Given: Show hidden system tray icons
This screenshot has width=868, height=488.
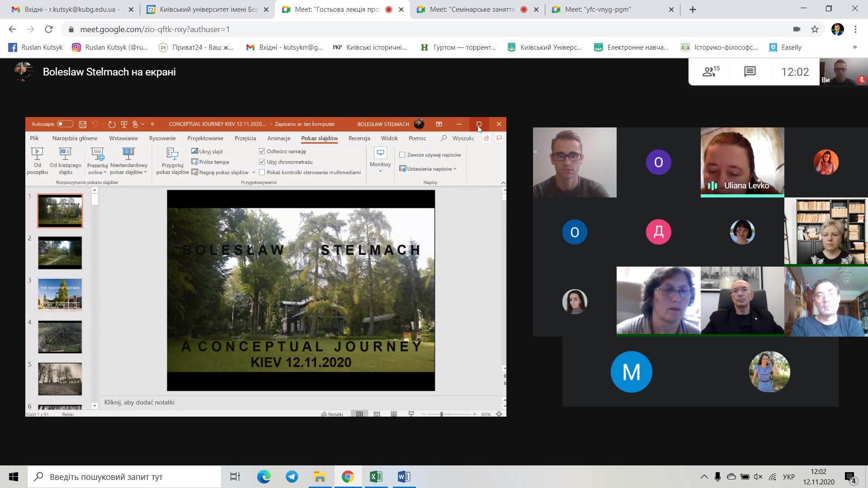Looking at the screenshot, I should click(x=704, y=477).
